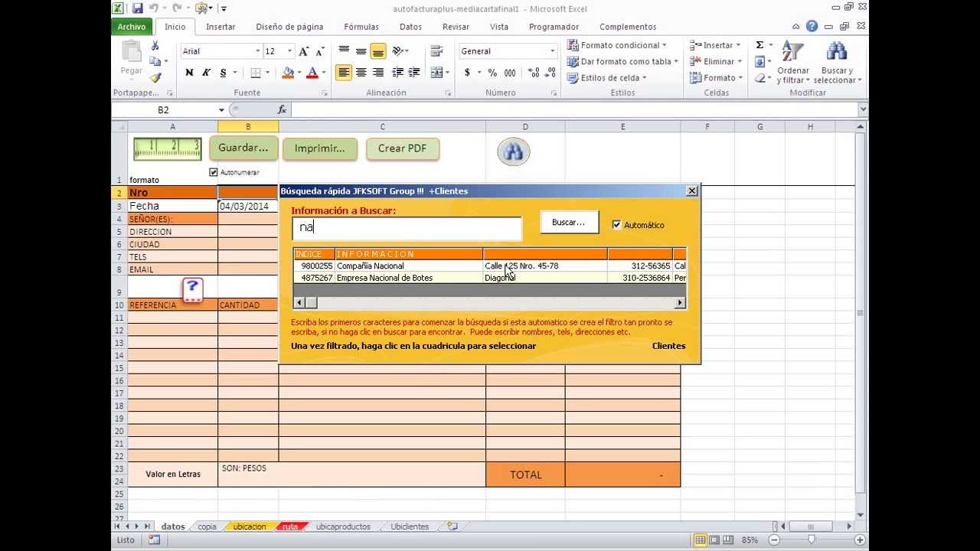The width and height of the screenshot is (980, 551).
Task: Switch to the Datos ribbon tab
Action: pyautogui.click(x=410, y=27)
